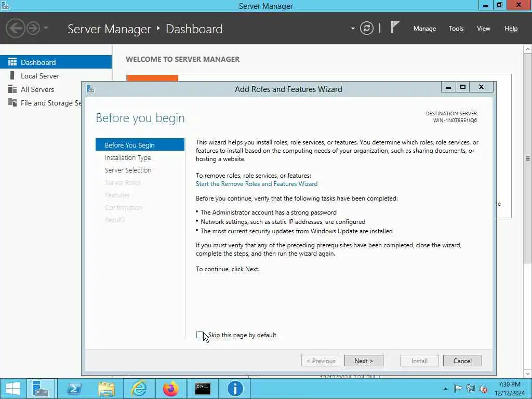The width and height of the screenshot is (532, 399).
Task: Go to Installation Type wizard step
Action: pyautogui.click(x=128, y=158)
